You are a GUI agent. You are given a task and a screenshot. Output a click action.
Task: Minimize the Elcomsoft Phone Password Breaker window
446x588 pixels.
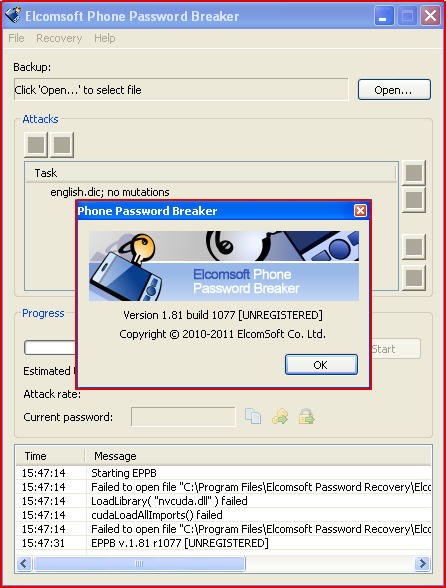coord(384,16)
